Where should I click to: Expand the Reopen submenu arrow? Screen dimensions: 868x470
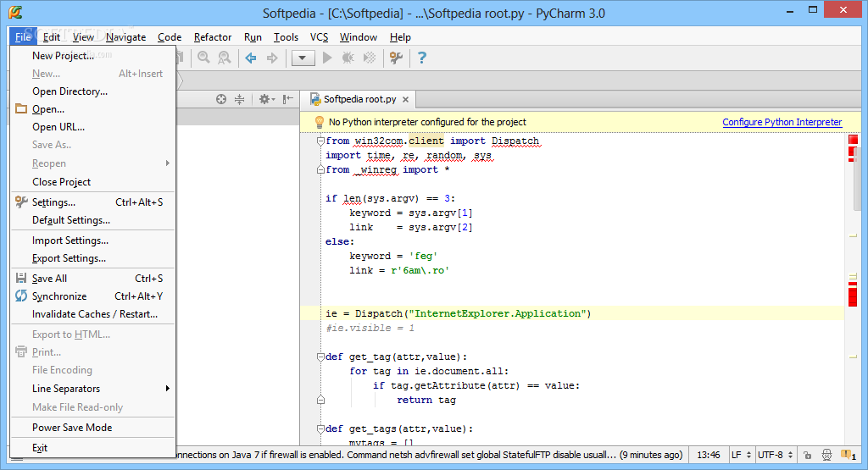167,163
